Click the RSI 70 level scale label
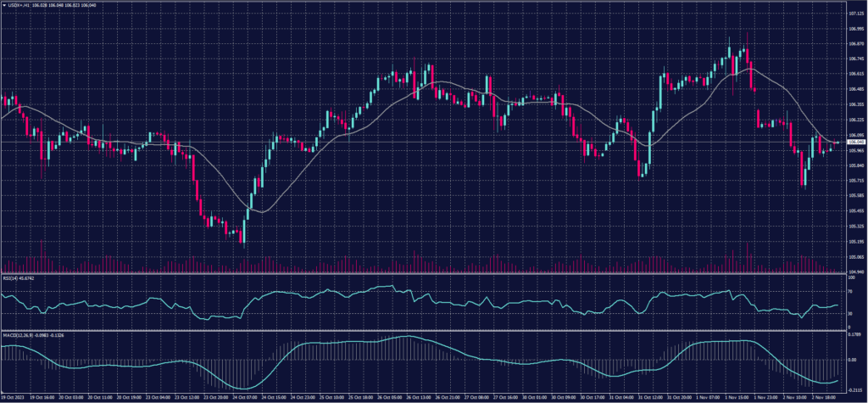The width and height of the screenshot is (868, 403). click(x=851, y=291)
